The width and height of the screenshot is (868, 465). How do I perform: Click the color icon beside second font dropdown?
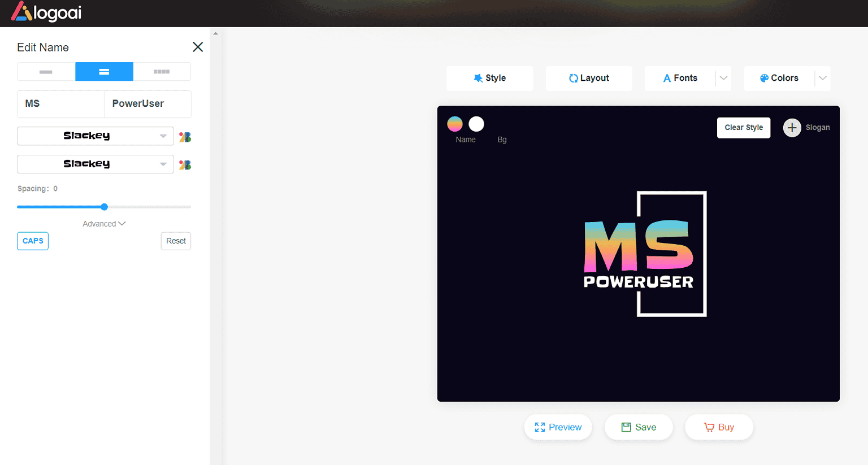click(185, 165)
